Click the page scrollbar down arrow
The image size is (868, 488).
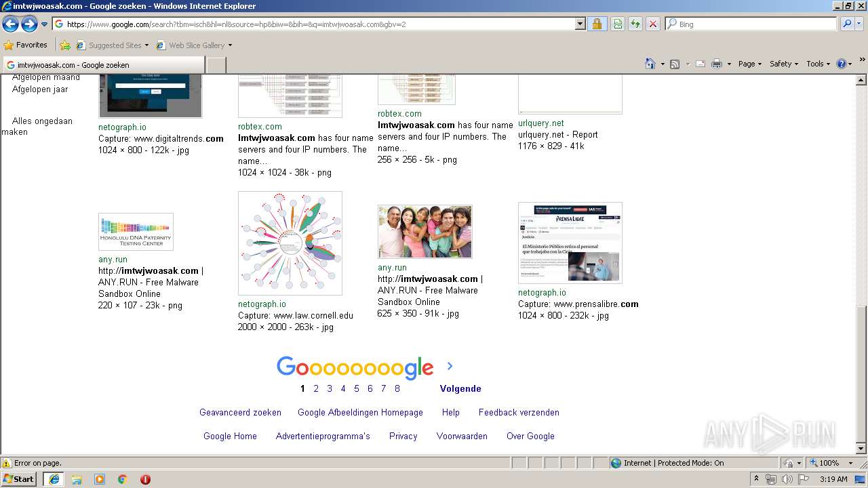tap(861, 449)
